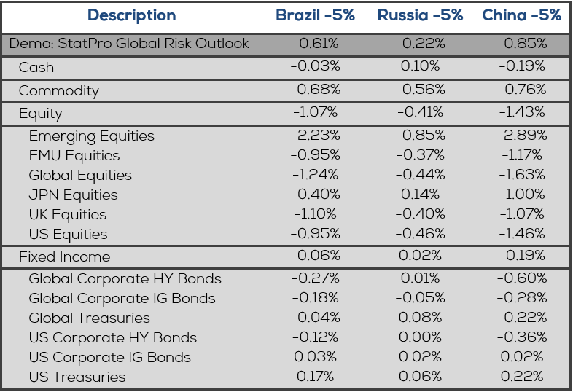
Task: Click the Description column header
Action: [131, 15]
